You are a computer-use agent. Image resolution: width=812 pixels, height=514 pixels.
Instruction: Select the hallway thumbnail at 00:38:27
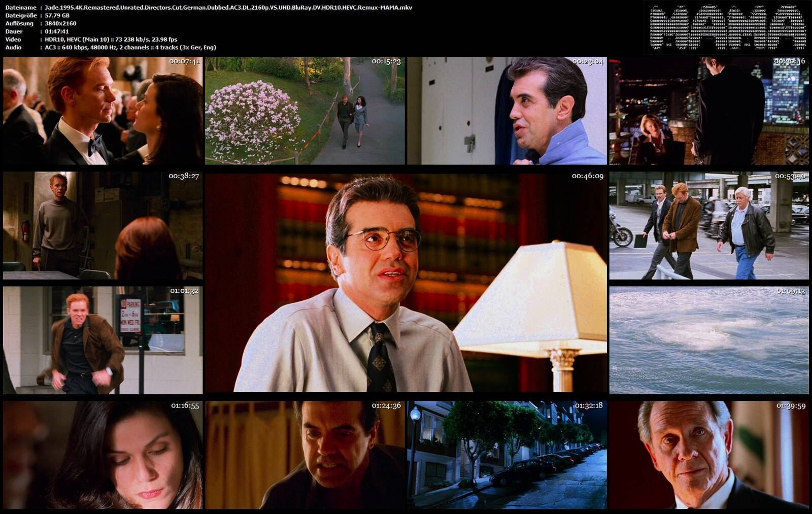(x=103, y=225)
